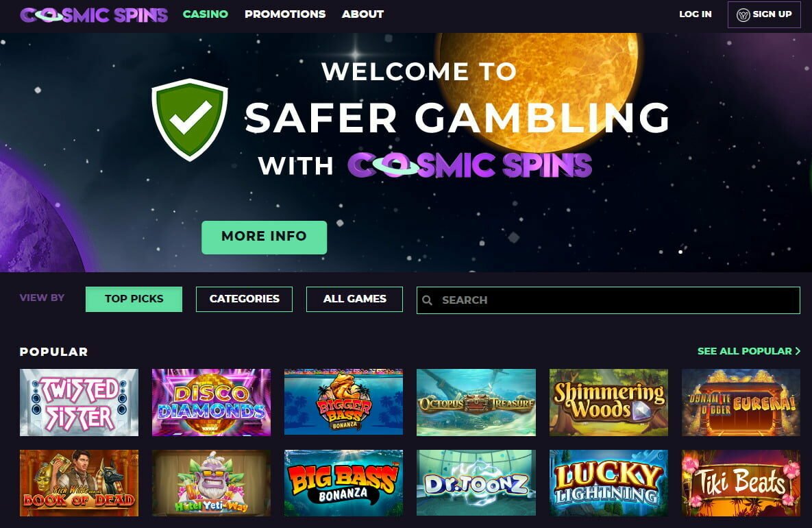This screenshot has height=528, width=812.
Task: Open the Lucky Lightning game tile
Action: coord(608,483)
